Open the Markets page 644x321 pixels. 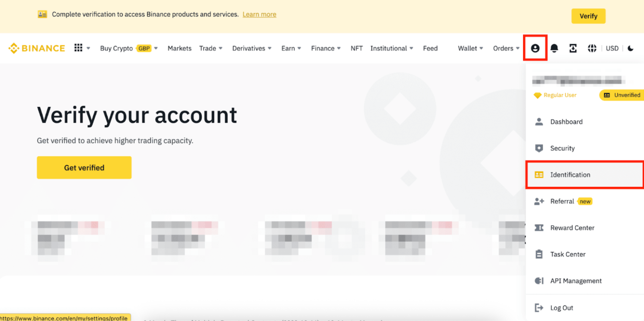click(179, 48)
